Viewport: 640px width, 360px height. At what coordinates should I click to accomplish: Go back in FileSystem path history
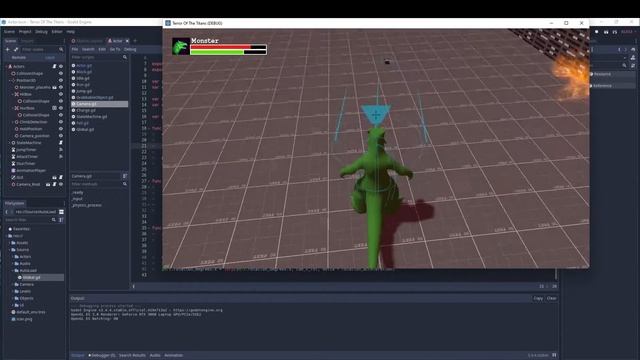click(7, 212)
